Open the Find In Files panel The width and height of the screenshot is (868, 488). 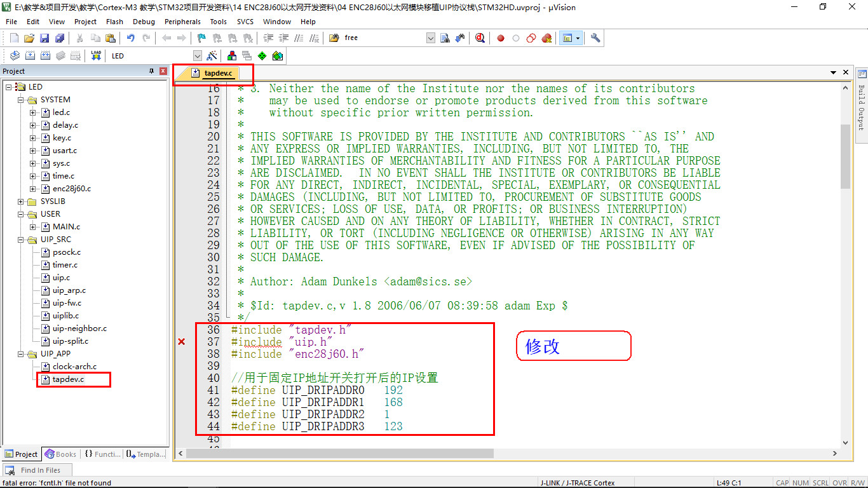[x=35, y=470]
